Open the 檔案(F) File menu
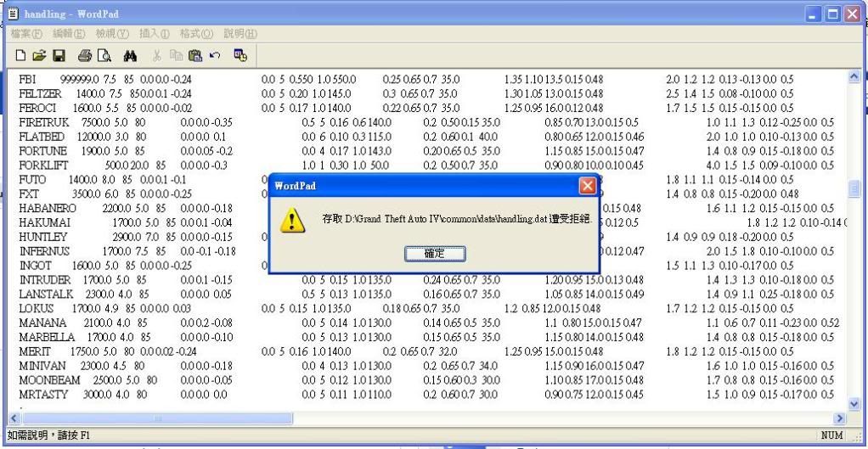The image size is (868, 449). [28, 33]
